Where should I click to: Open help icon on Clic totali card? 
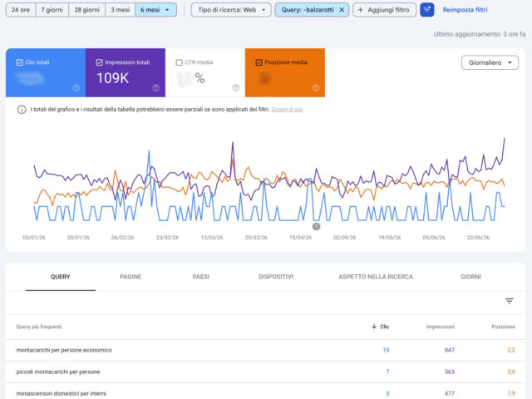click(x=76, y=88)
